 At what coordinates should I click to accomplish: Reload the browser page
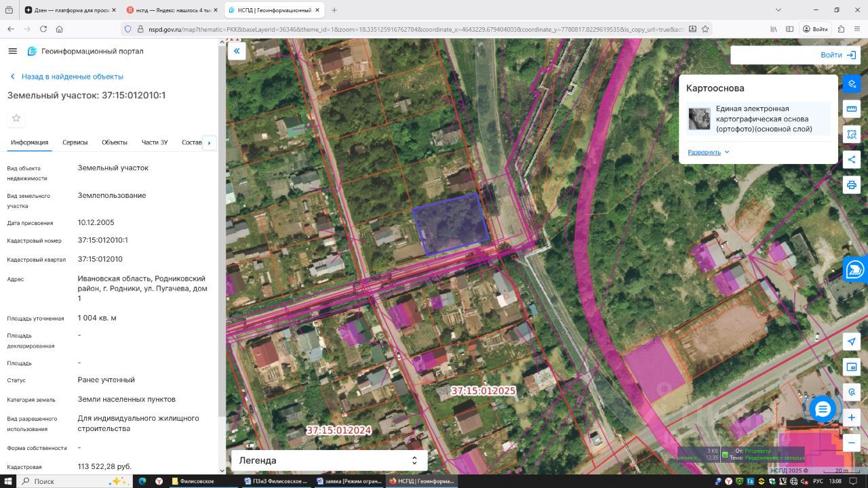(43, 29)
